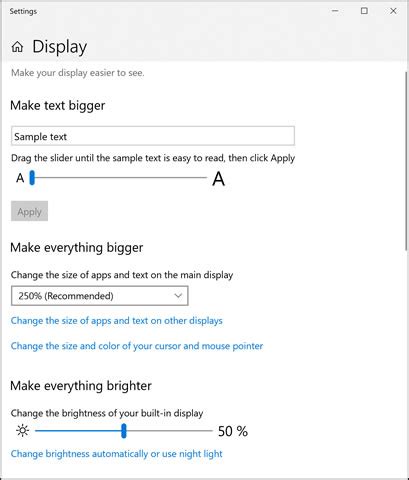Open the 250% (Recommended) scaling dropdown
The width and height of the screenshot is (409, 480).
(100, 296)
